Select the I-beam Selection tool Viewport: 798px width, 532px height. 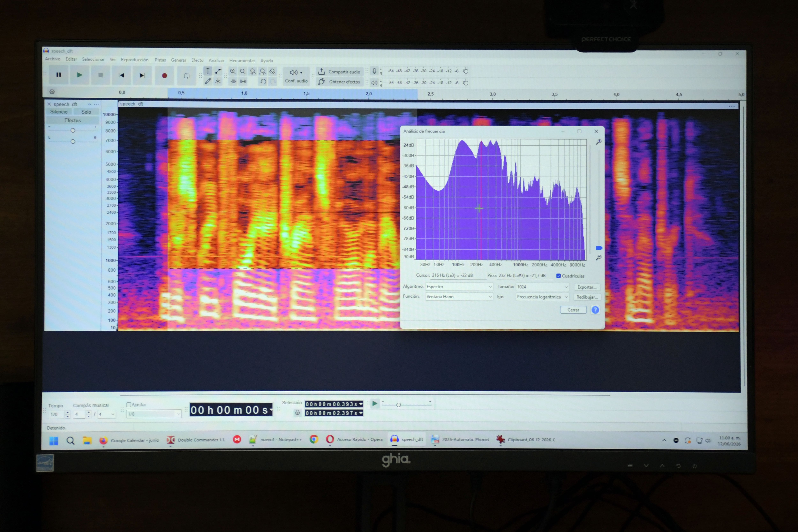208,71
